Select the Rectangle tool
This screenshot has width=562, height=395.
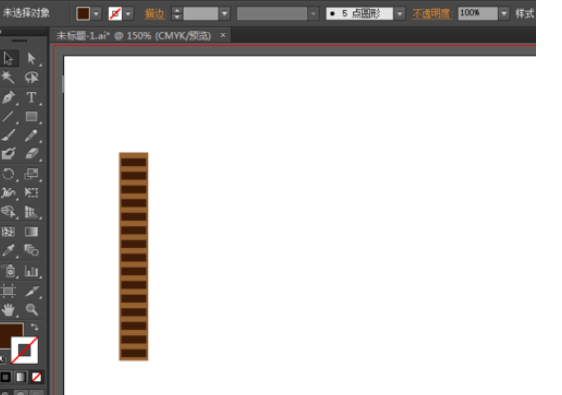click(32, 116)
